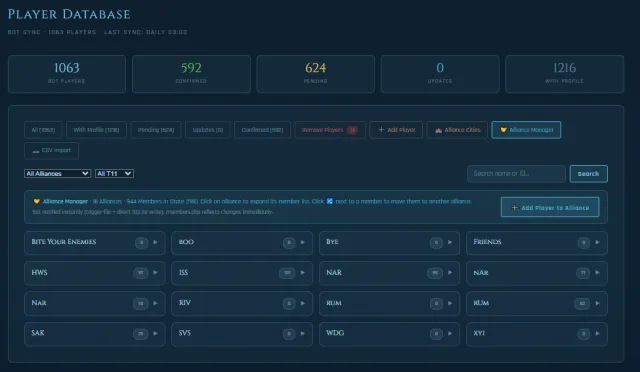
Task: Expand the Friends alliance arrow
Action: 598,242
